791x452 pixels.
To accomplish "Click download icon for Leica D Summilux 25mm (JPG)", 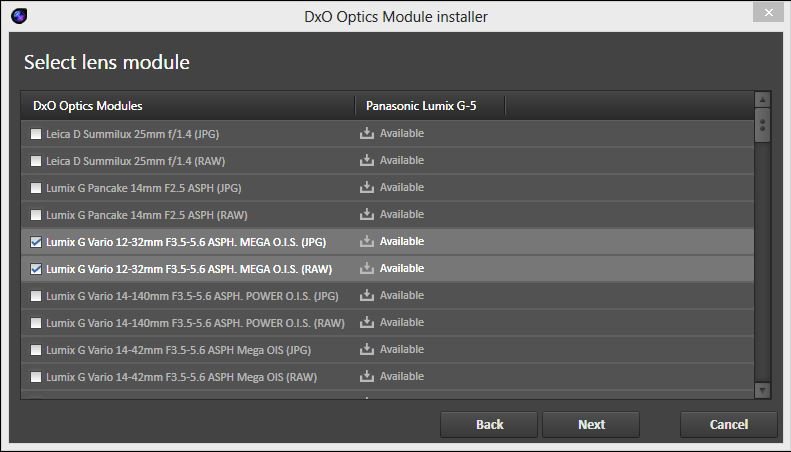I will (366, 133).
